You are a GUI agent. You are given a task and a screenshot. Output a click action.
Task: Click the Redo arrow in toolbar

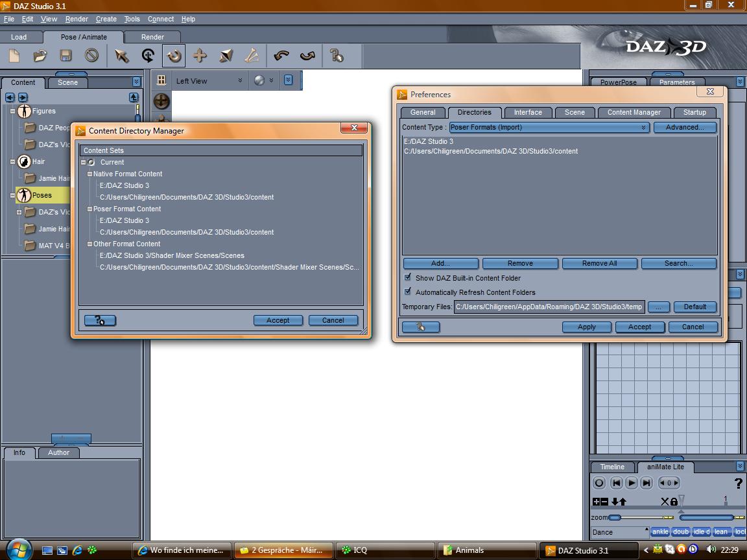point(307,56)
